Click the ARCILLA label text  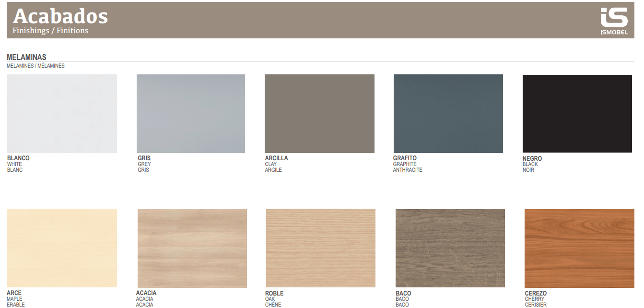click(x=276, y=158)
